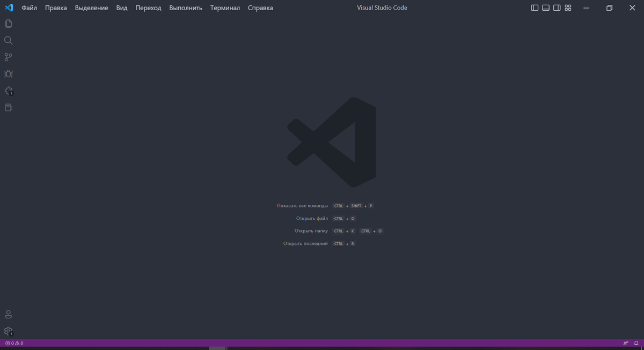Toggle the primary side bar layout icon

(x=535, y=8)
